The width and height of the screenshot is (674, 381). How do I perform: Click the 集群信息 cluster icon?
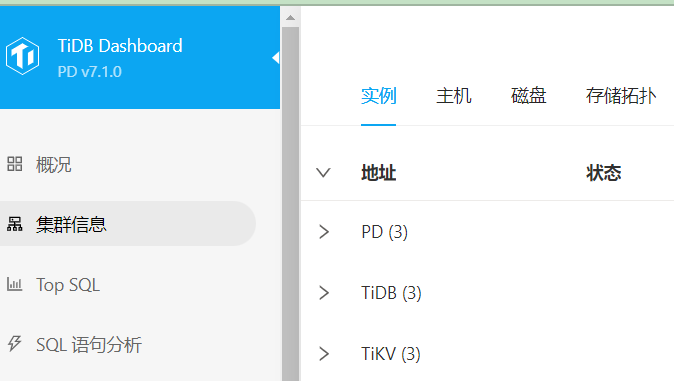coord(15,224)
